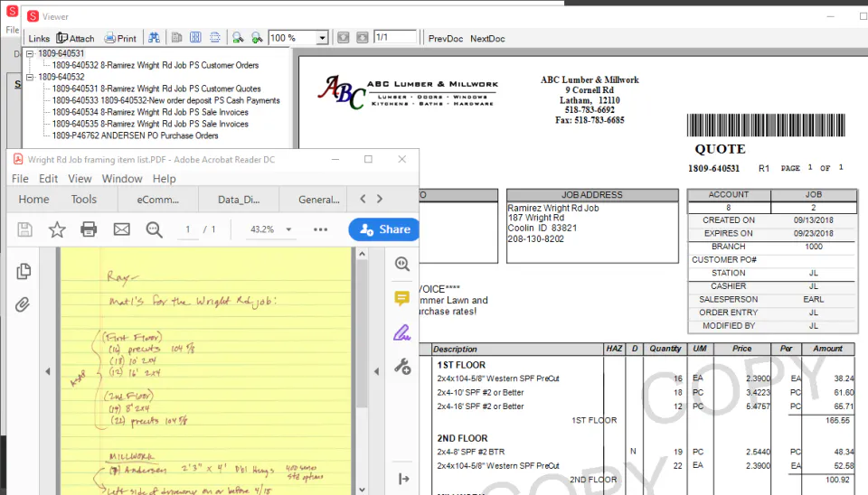The height and width of the screenshot is (495, 868).
Task: Click the yellow comment tool icon
Action: point(401,299)
